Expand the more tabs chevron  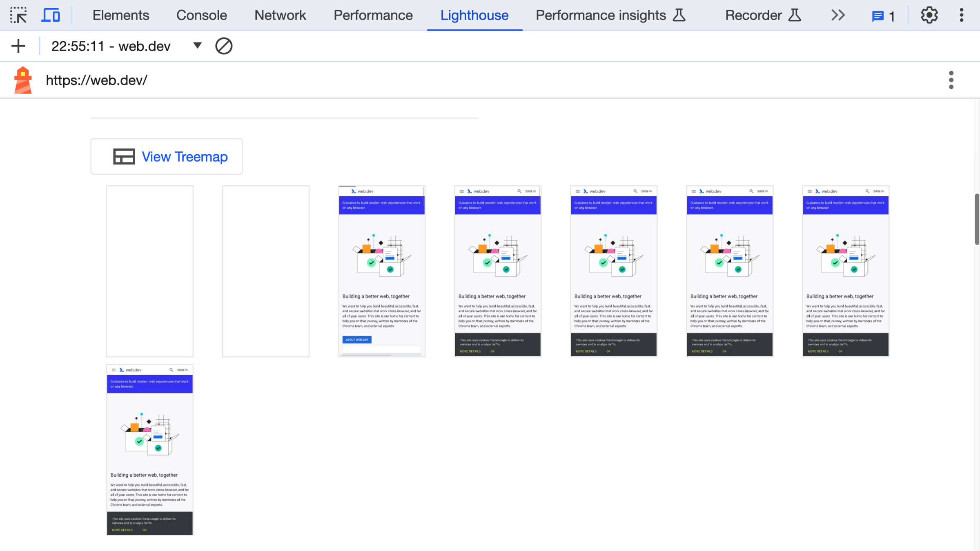pos(838,16)
